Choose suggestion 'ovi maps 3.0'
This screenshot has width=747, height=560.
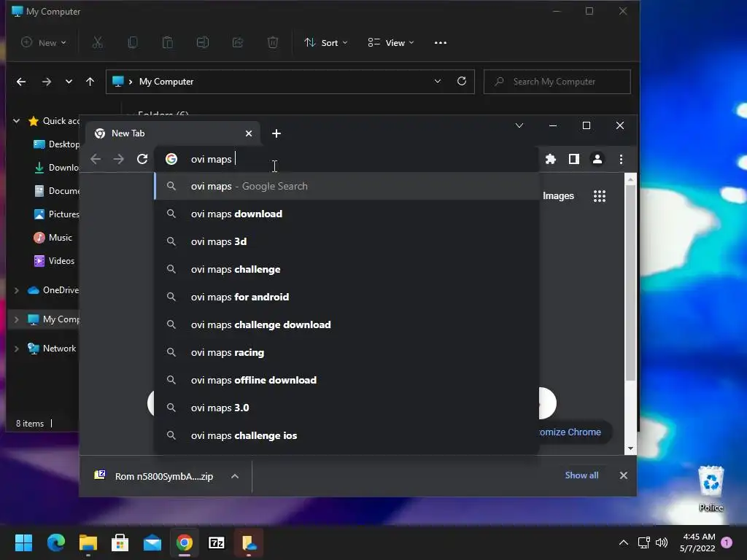[347, 408]
